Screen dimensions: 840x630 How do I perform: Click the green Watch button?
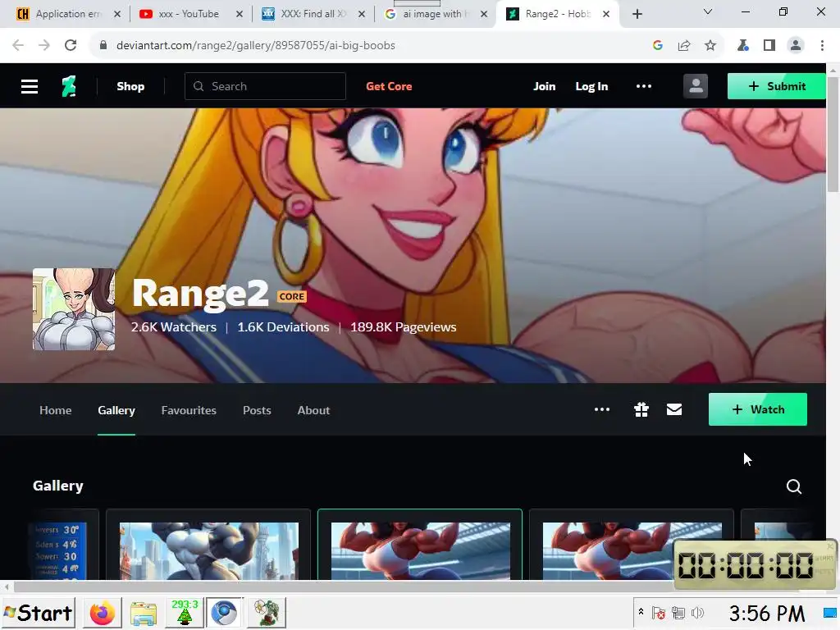coord(757,409)
